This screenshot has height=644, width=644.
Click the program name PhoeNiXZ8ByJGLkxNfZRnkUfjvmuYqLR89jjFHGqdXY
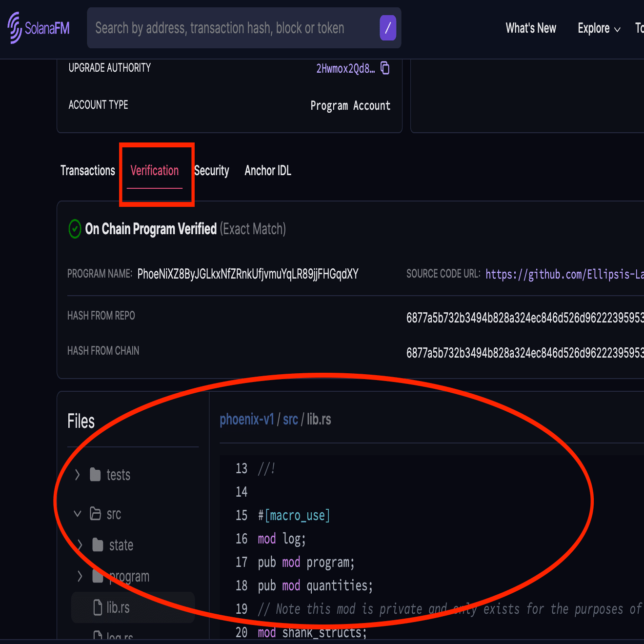[x=248, y=274]
